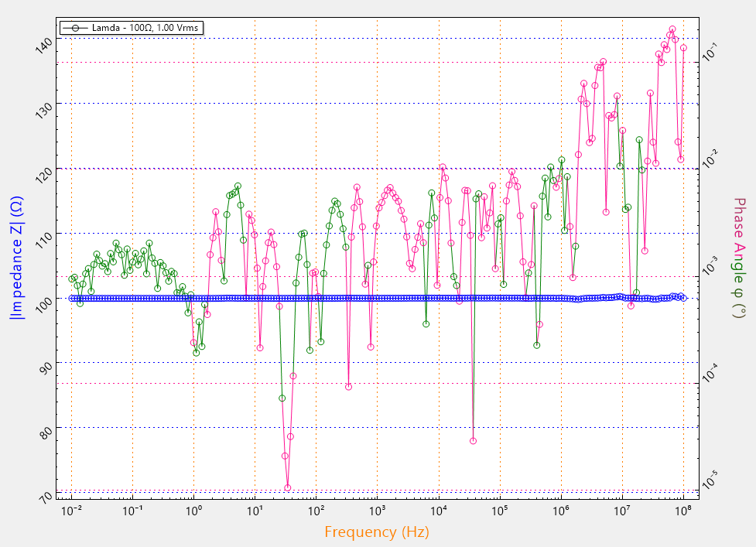Click the 10² frequency tick label
This screenshot has height=547, width=756.
click(x=316, y=511)
